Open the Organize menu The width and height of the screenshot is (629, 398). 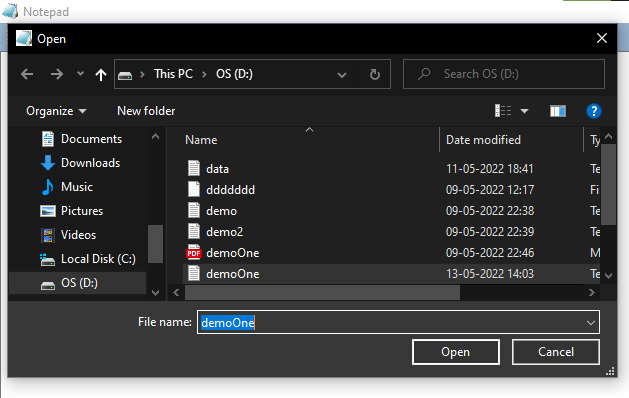[x=56, y=111]
